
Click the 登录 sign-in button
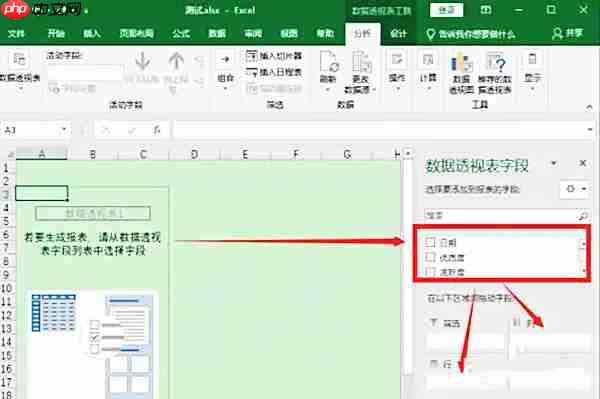click(x=447, y=10)
